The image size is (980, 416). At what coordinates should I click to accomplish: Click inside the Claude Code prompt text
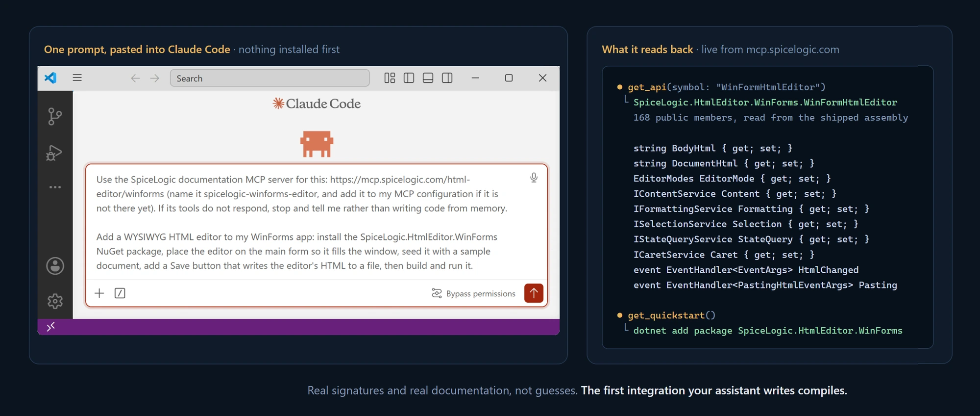[302, 222]
